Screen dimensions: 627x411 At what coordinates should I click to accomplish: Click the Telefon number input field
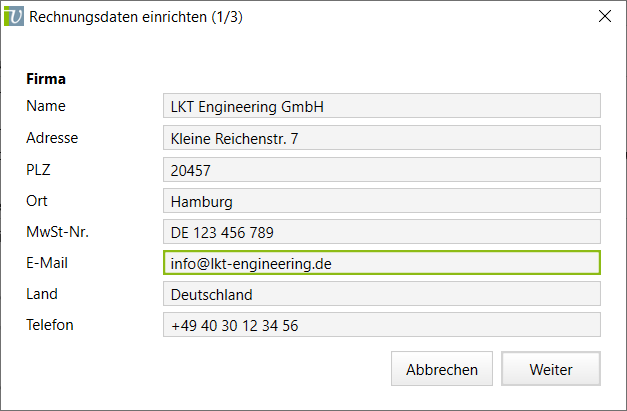click(381, 325)
